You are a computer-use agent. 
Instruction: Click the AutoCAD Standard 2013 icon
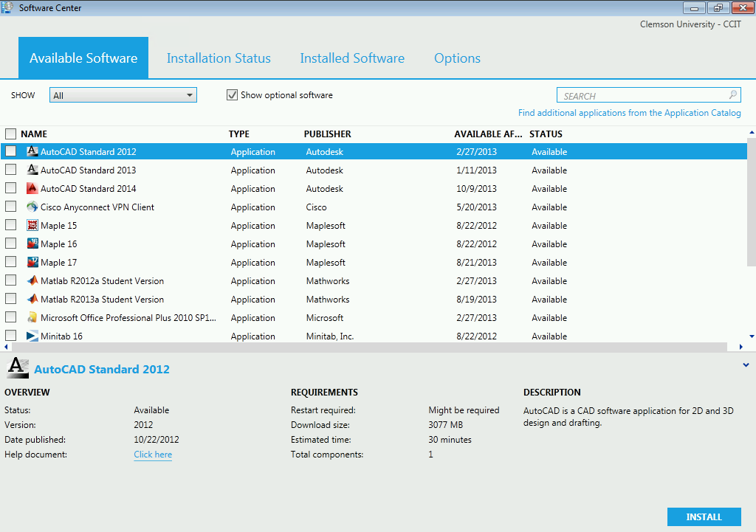click(x=32, y=170)
